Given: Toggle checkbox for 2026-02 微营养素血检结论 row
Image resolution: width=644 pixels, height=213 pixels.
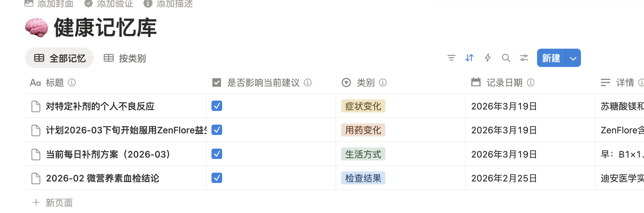Looking at the screenshot, I should pos(217,178).
